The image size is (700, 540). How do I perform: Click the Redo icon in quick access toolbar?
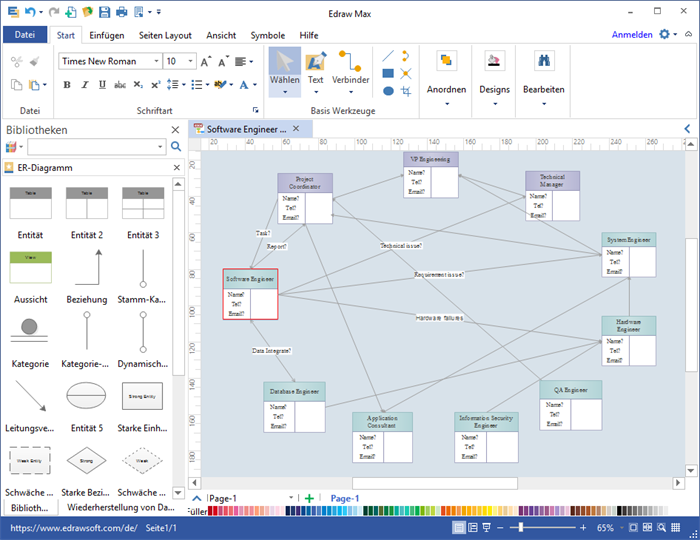pos(54,12)
